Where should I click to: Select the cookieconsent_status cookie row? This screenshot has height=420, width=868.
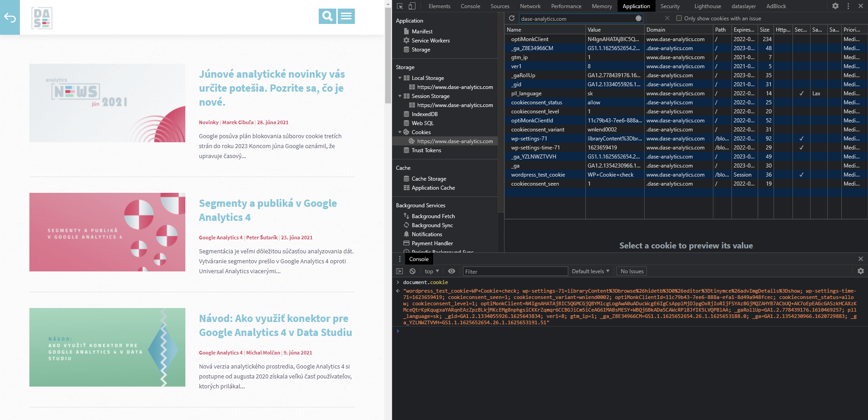tap(686, 102)
